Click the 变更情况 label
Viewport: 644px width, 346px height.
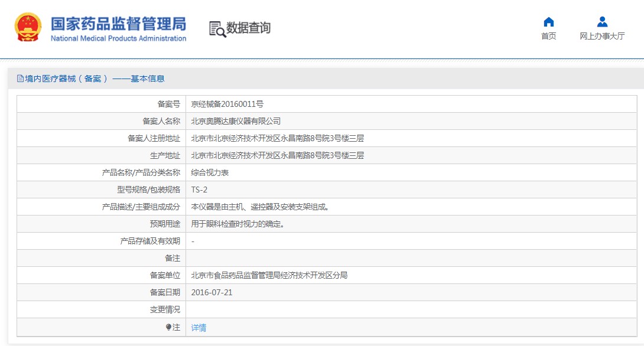point(165,310)
